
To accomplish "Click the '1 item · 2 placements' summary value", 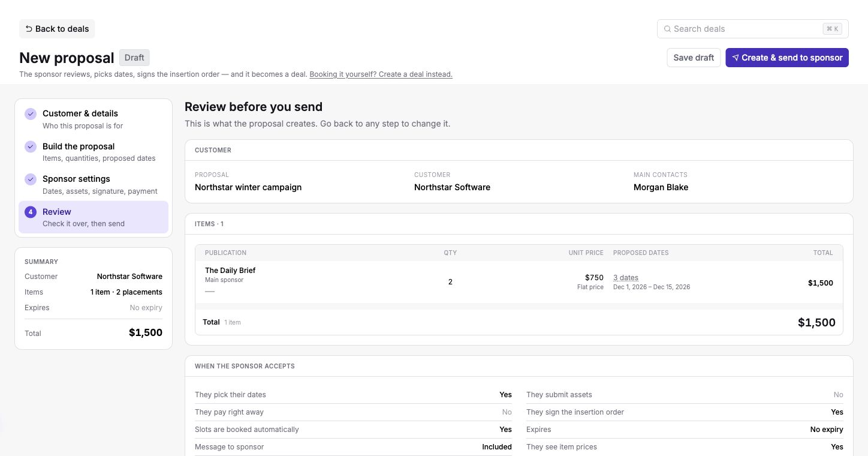I will click(126, 292).
